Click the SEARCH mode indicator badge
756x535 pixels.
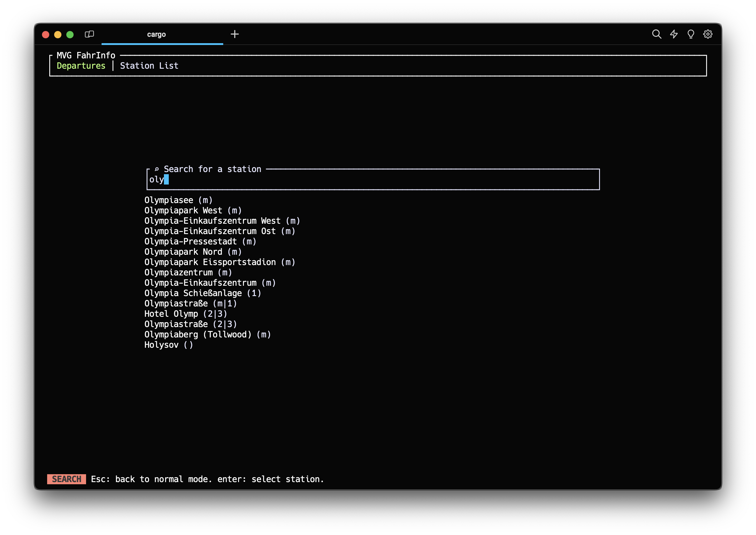[x=66, y=479]
